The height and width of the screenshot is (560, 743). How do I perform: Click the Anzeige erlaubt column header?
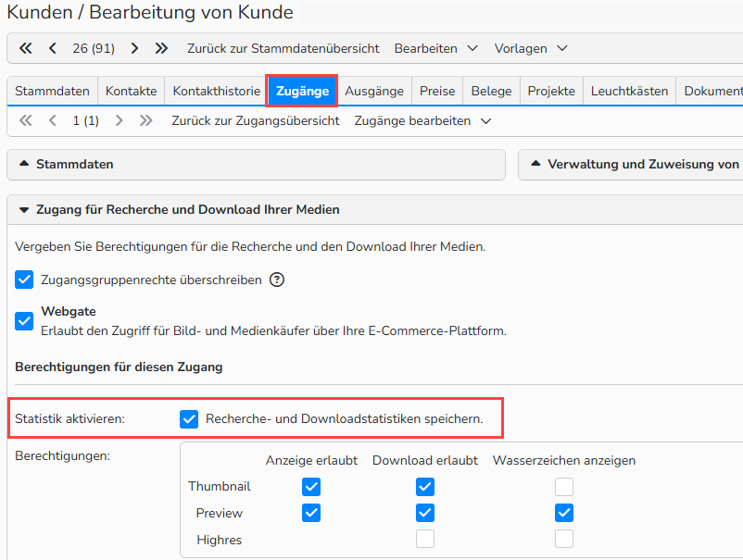311,460
